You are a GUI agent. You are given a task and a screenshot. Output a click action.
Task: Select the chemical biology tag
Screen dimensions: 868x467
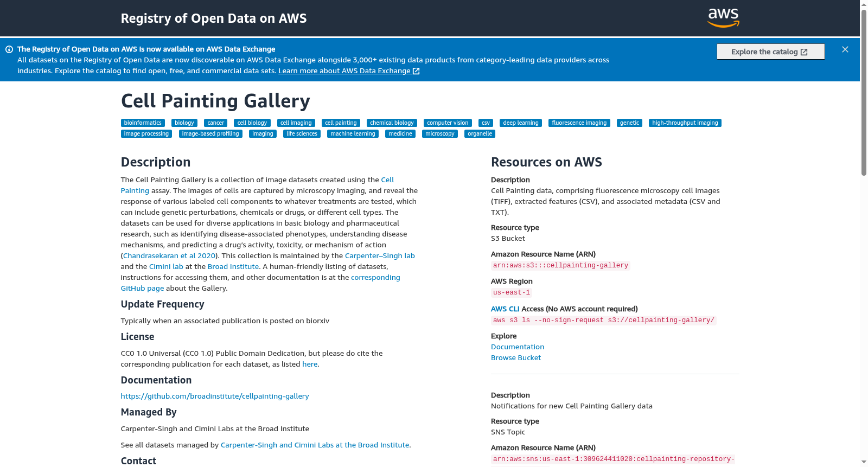[392, 123]
